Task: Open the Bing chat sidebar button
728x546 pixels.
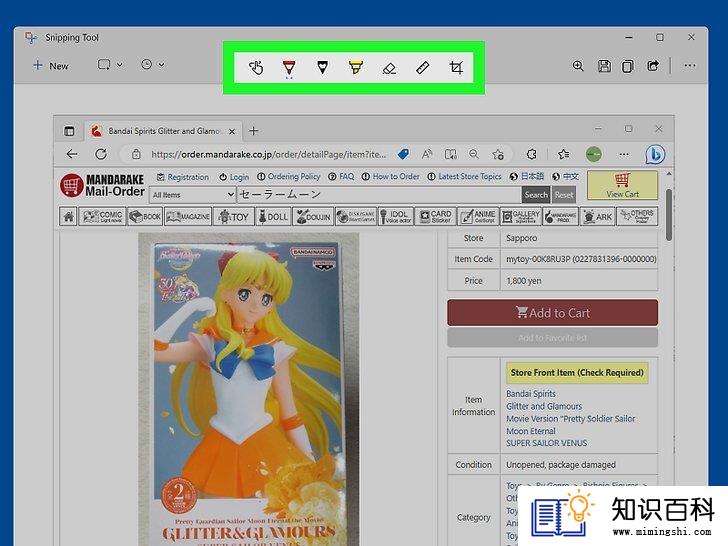Action: pyautogui.click(x=655, y=154)
